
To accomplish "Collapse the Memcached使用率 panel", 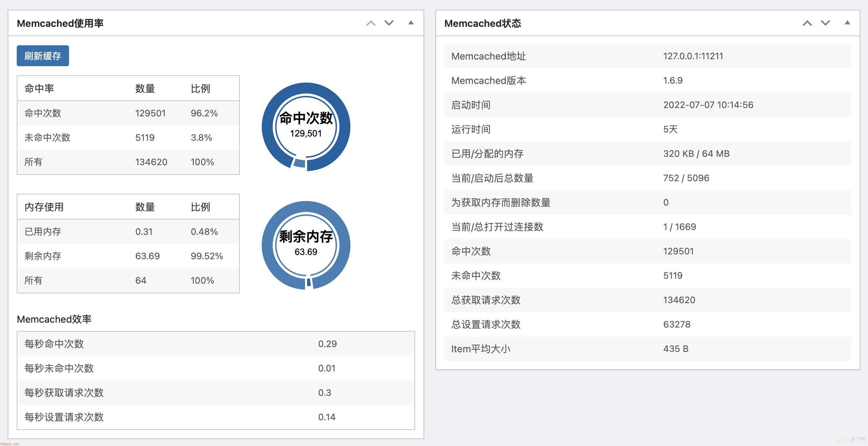I will 411,23.
